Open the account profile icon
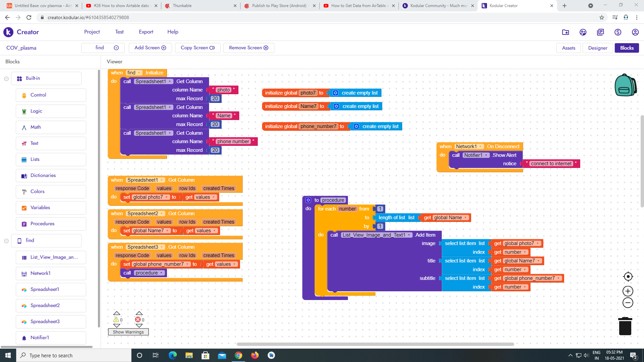 [635, 32]
